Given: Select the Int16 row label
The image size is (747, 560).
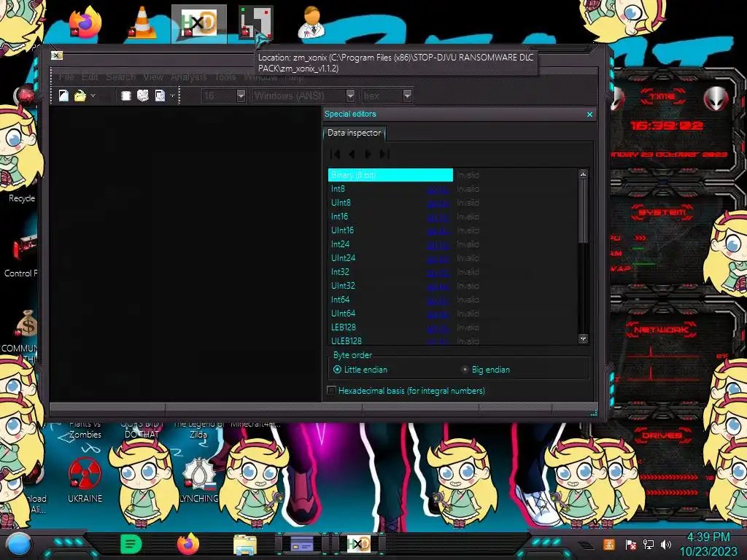Looking at the screenshot, I should click(339, 217).
